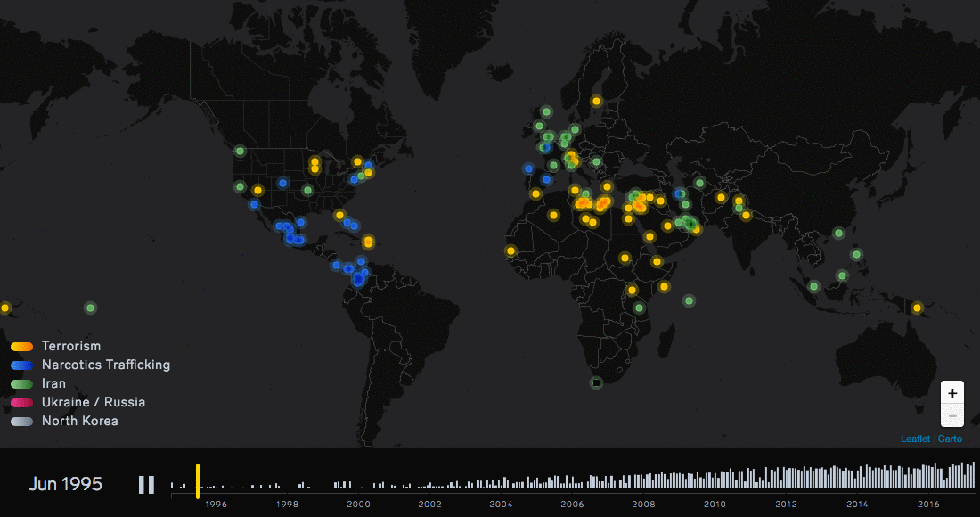Image resolution: width=980 pixels, height=517 pixels.
Task: Jump to 2008 on the timeline
Action: coord(643,504)
